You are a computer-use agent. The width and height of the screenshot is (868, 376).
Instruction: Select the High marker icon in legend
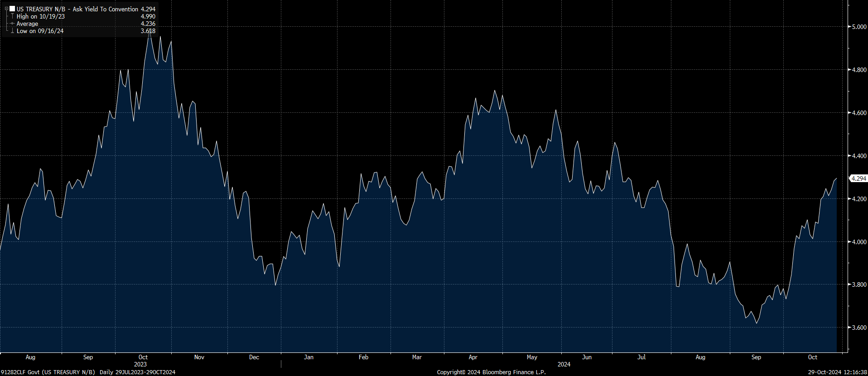[12, 16]
